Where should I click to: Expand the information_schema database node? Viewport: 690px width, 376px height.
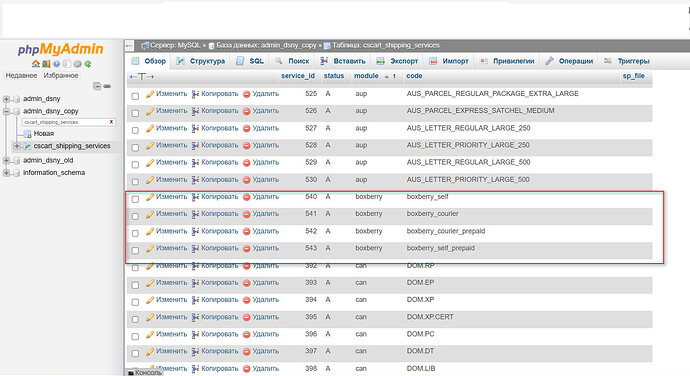pyautogui.click(x=6, y=173)
